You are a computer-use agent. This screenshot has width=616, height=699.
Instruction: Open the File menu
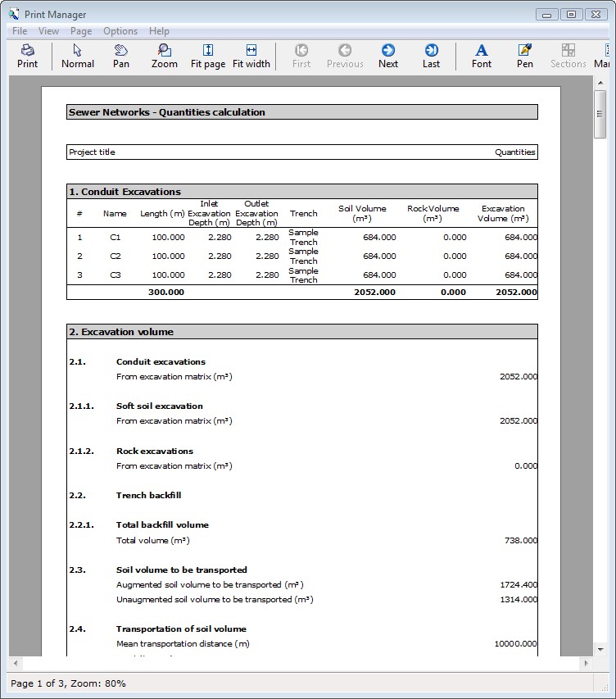point(20,31)
